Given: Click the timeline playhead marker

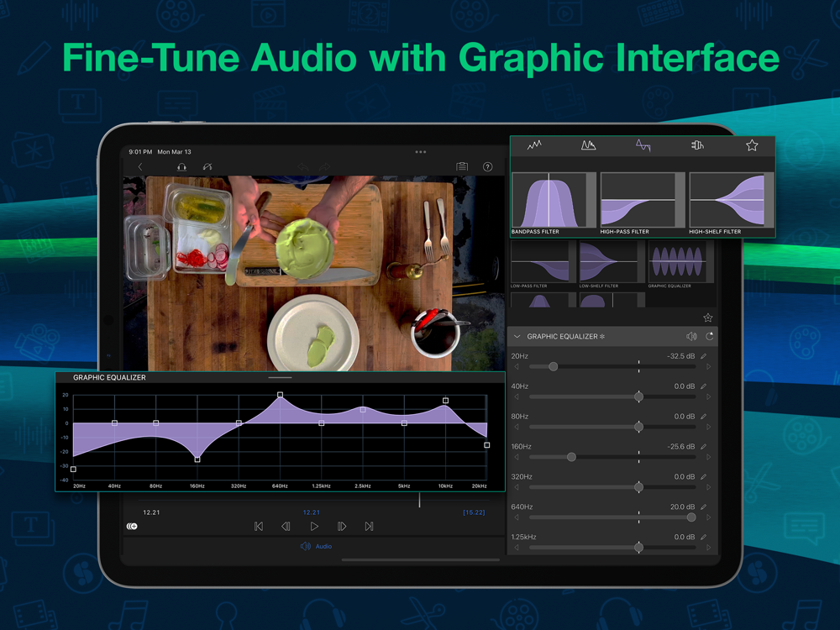Looking at the screenshot, I should pyautogui.click(x=419, y=501).
